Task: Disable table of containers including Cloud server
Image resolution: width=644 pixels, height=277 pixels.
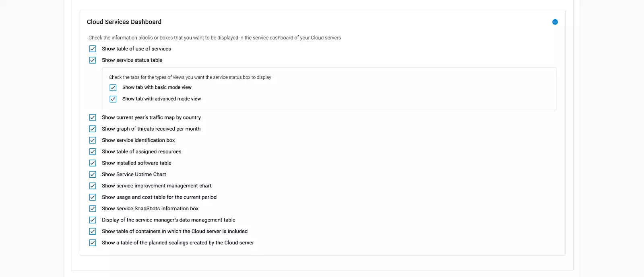Action: pos(93,232)
